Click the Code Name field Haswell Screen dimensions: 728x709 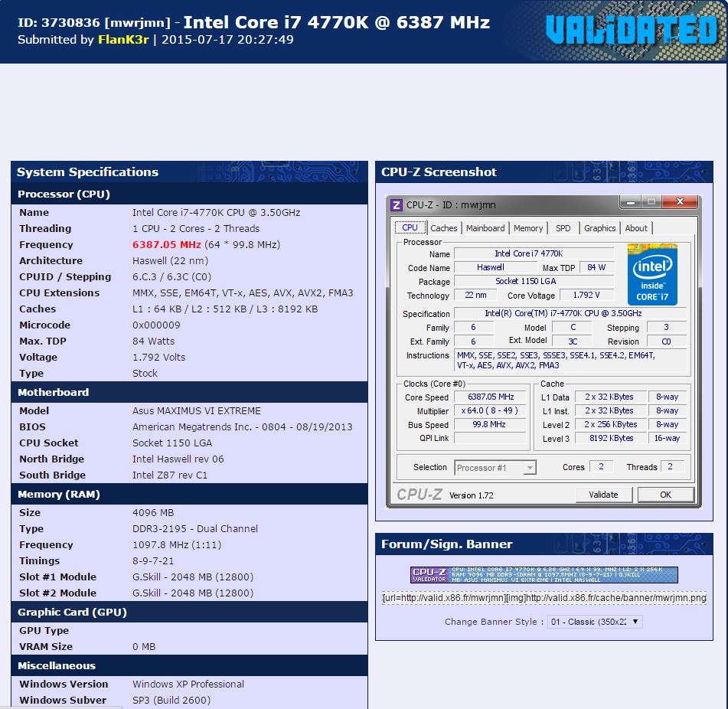click(x=495, y=267)
